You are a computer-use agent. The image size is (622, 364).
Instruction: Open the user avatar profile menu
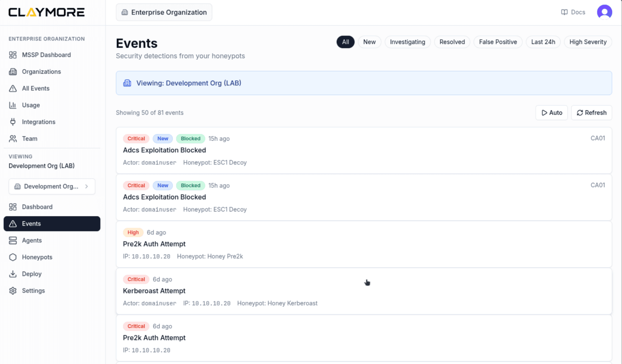point(604,12)
